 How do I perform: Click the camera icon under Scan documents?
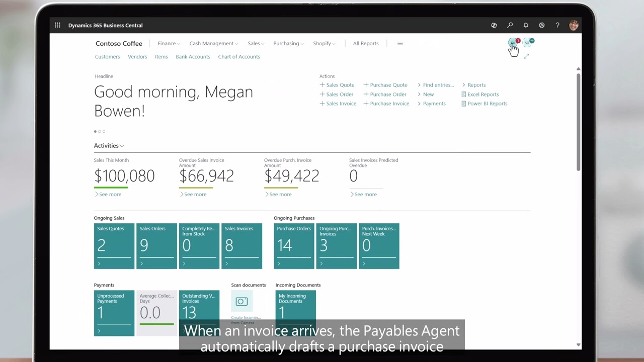[x=242, y=301]
